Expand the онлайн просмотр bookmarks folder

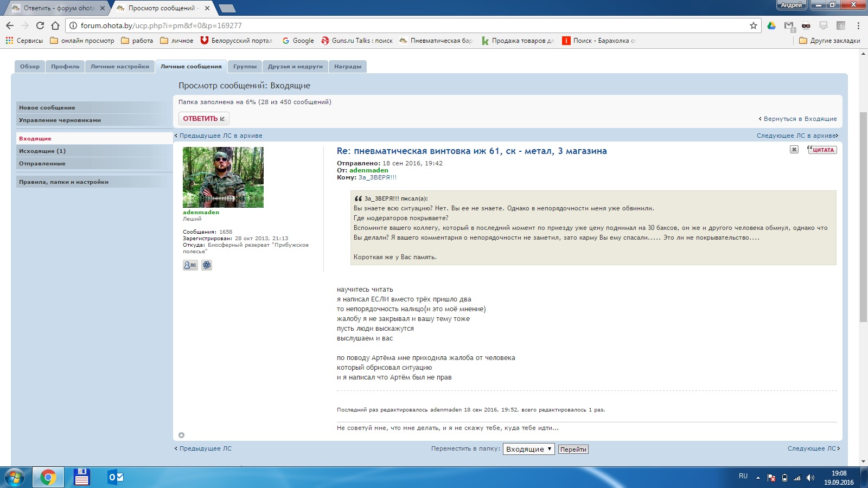(82, 41)
